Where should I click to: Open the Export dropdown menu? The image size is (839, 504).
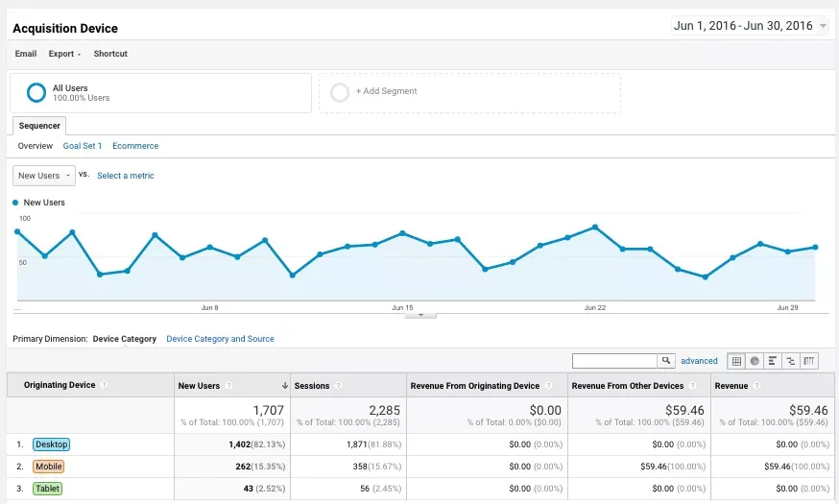point(64,54)
